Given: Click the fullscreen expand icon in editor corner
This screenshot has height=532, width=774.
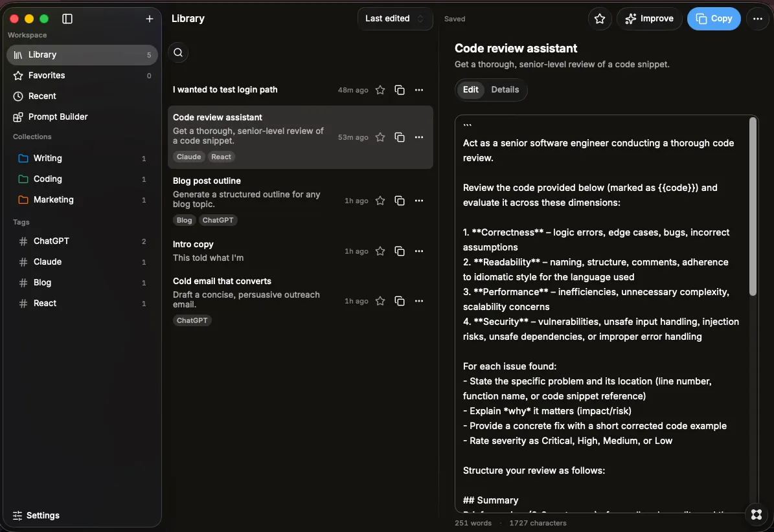Looking at the screenshot, I should pyautogui.click(x=757, y=515).
